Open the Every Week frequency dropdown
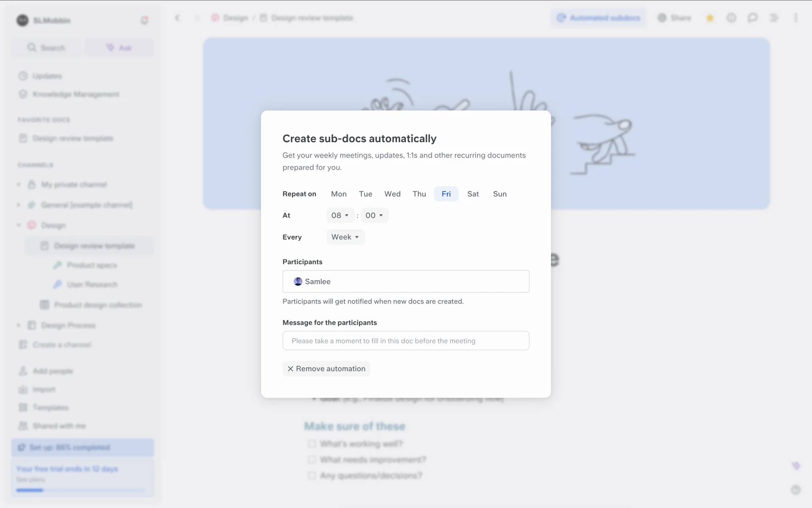Viewport: 812px width, 508px height. coord(345,237)
